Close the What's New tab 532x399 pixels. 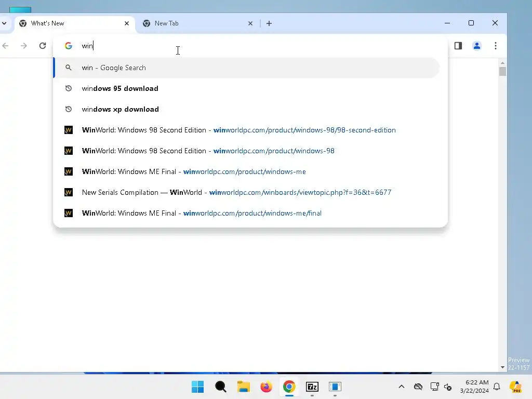coord(127,23)
